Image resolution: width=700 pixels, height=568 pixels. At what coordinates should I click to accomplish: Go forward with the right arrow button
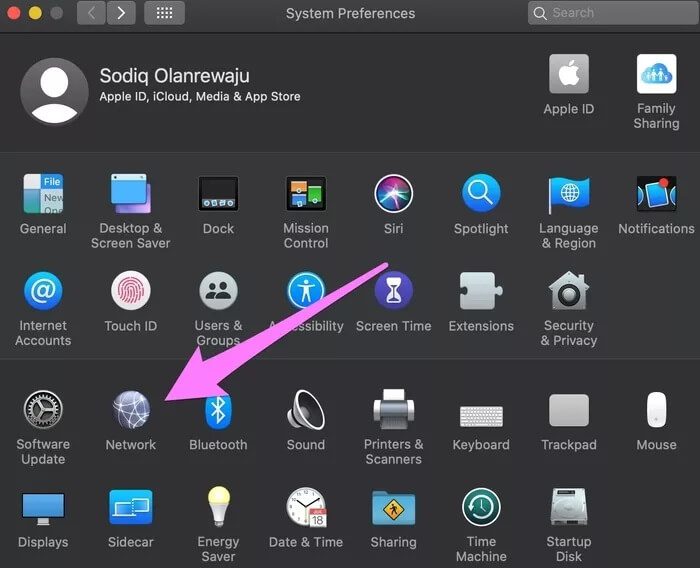pyautogui.click(x=121, y=13)
